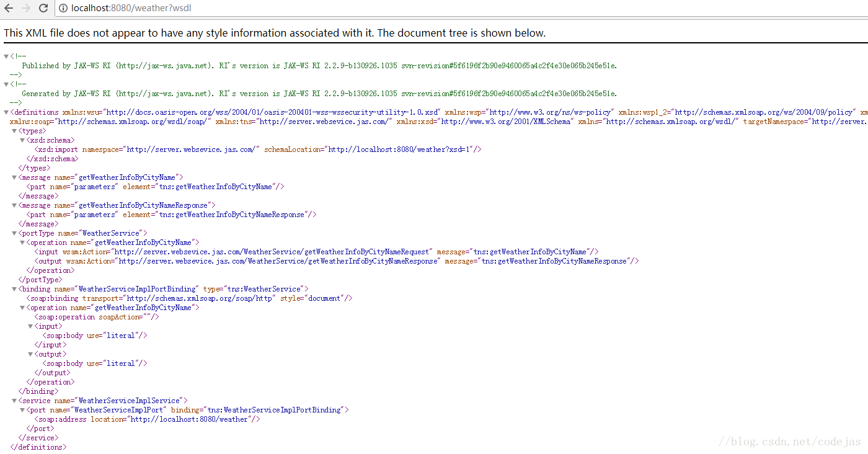Click soap:body use="literal" under input
This screenshot has height=454, width=868.
(94, 336)
